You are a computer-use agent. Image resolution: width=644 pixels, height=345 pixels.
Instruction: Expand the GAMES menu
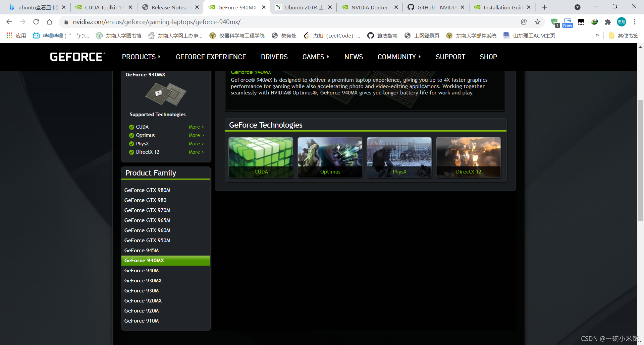316,57
